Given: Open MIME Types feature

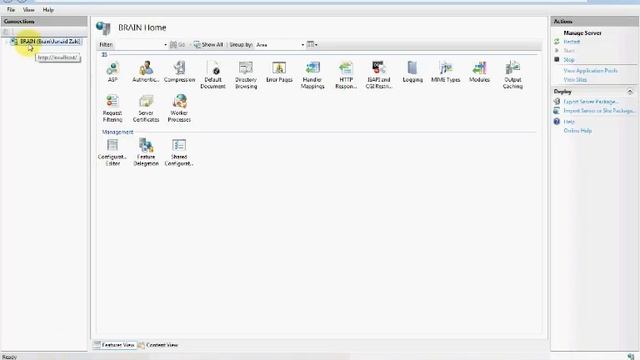Looking at the screenshot, I should (445, 72).
